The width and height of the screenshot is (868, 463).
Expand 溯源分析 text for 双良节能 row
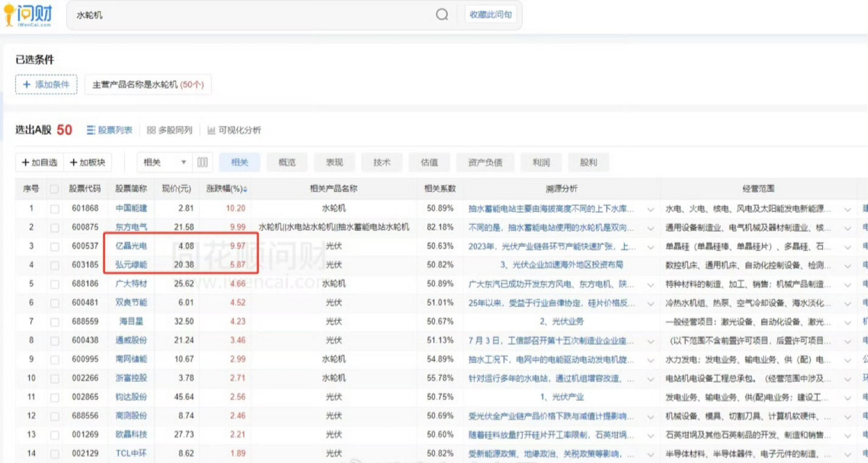click(650, 304)
